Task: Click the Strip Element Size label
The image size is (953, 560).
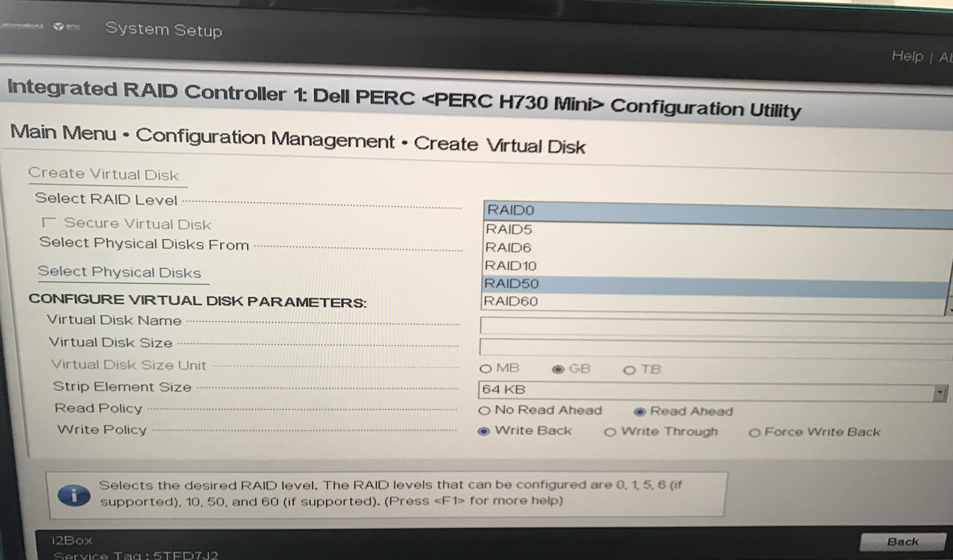Action: point(122,387)
